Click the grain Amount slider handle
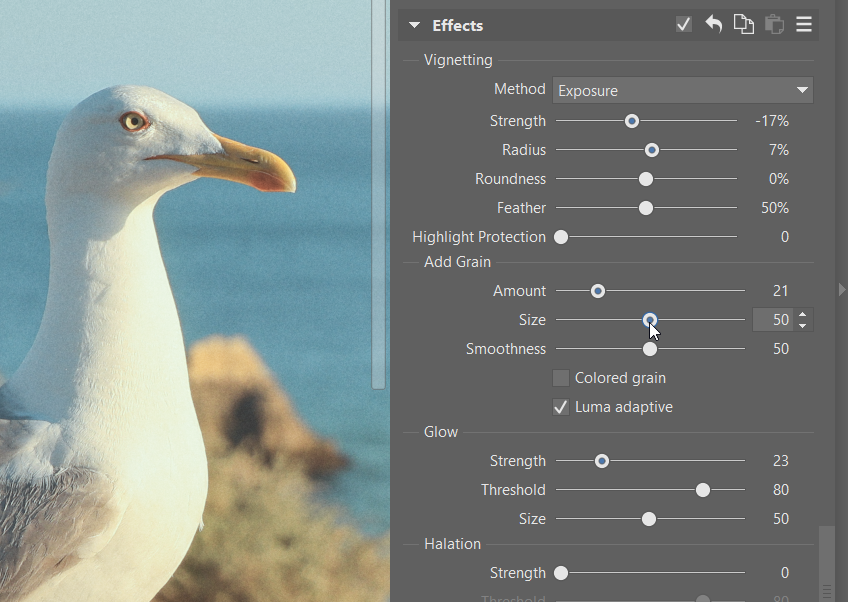This screenshot has height=602, width=848. click(598, 291)
